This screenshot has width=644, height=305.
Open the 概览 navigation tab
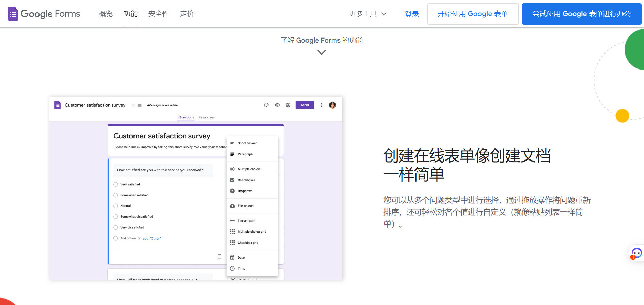pos(106,14)
